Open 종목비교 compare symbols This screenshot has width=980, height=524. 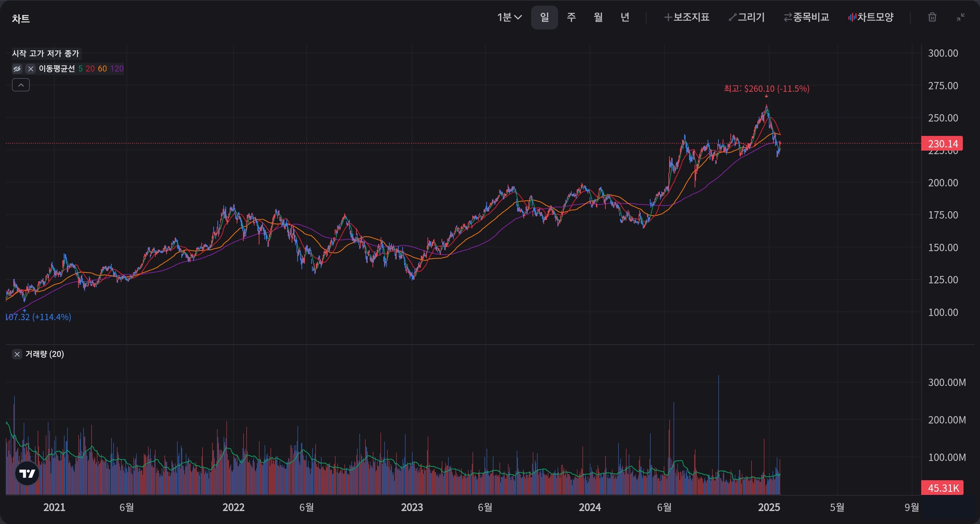click(x=806, y=17)
